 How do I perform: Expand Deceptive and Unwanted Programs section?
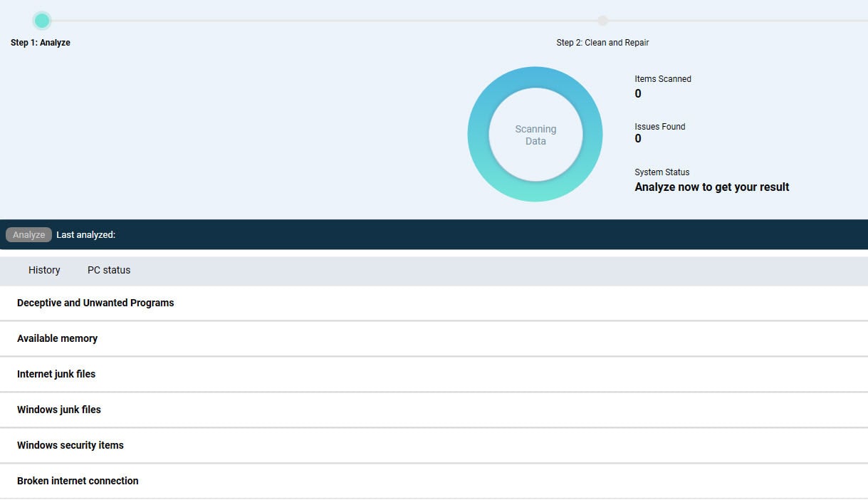pyautogui.click(x=434, y=303)
